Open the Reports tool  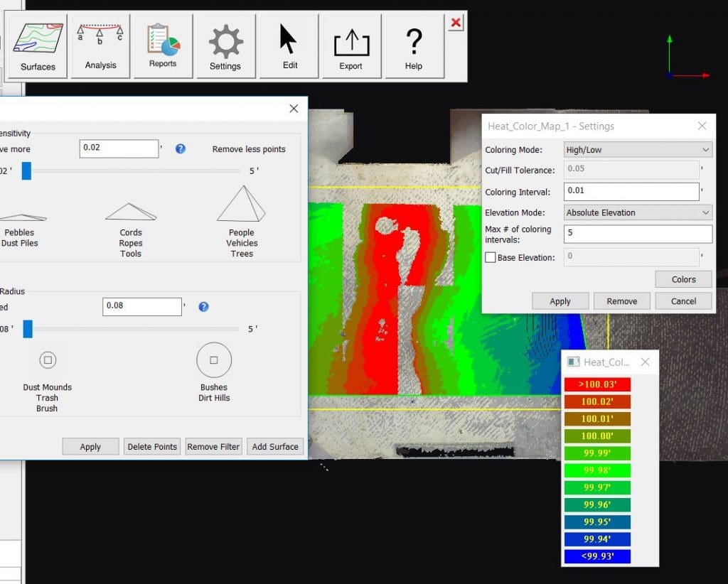(163, 46)
